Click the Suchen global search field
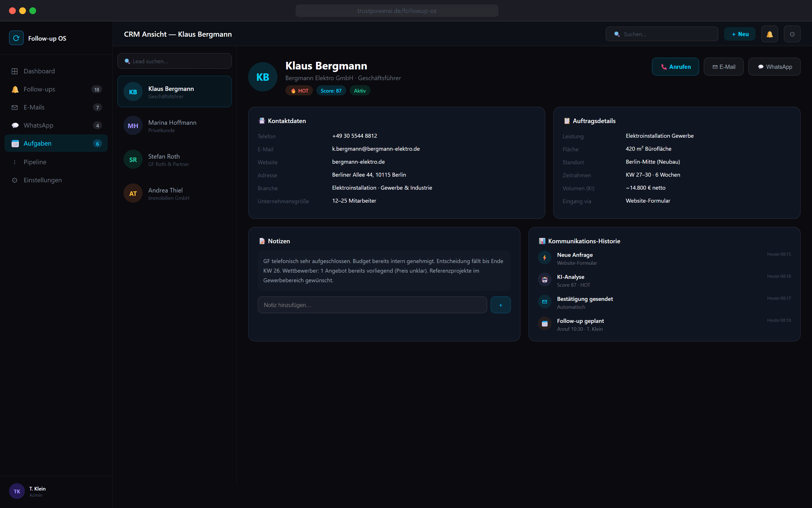Screen dimensions: 812x508 [x=662, y=34]
